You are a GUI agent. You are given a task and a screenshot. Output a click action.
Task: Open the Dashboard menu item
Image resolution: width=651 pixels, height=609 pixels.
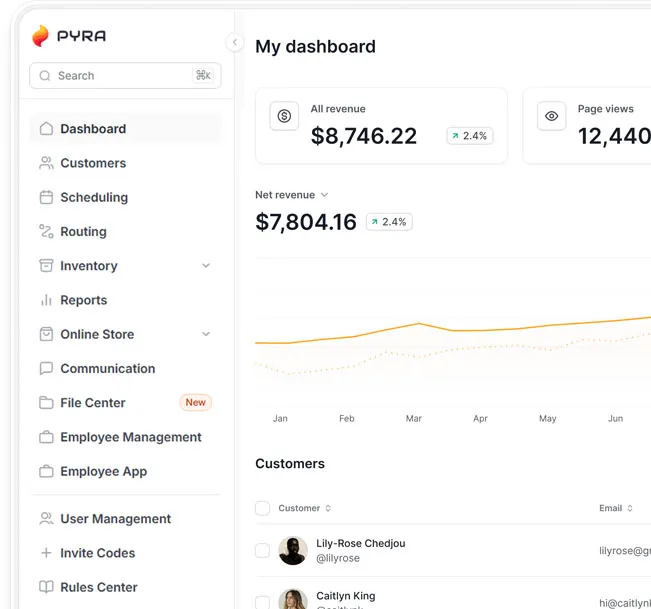point(93,129)
